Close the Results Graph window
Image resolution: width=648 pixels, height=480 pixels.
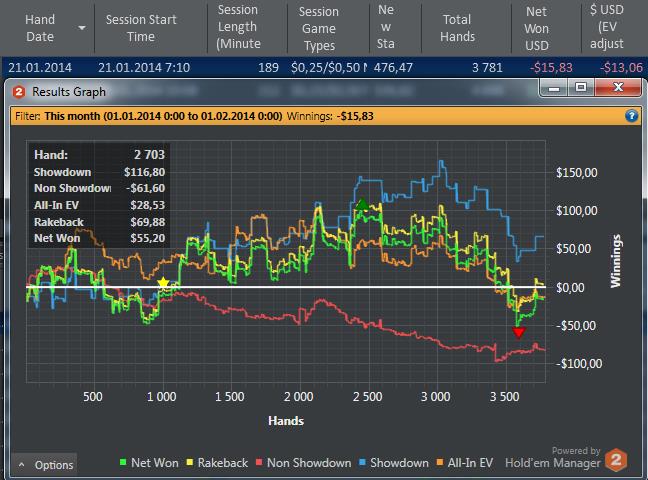click(618, 88)
